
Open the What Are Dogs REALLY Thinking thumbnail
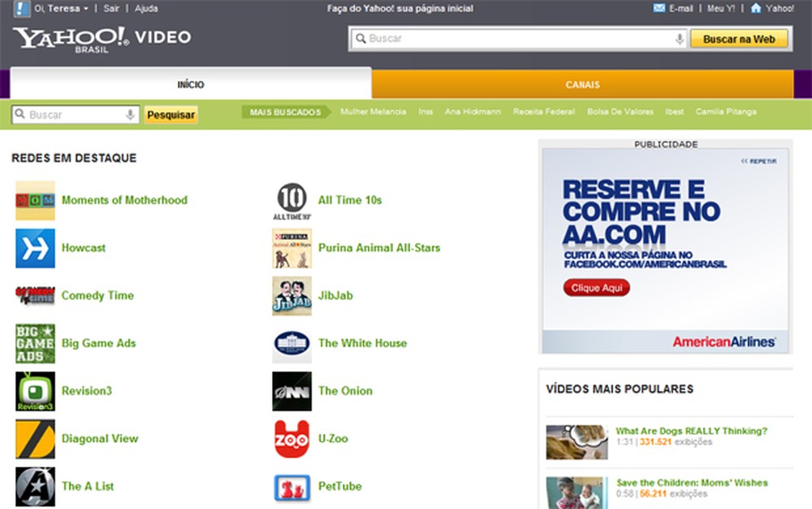pyautogui.click(x=577, y=442)
